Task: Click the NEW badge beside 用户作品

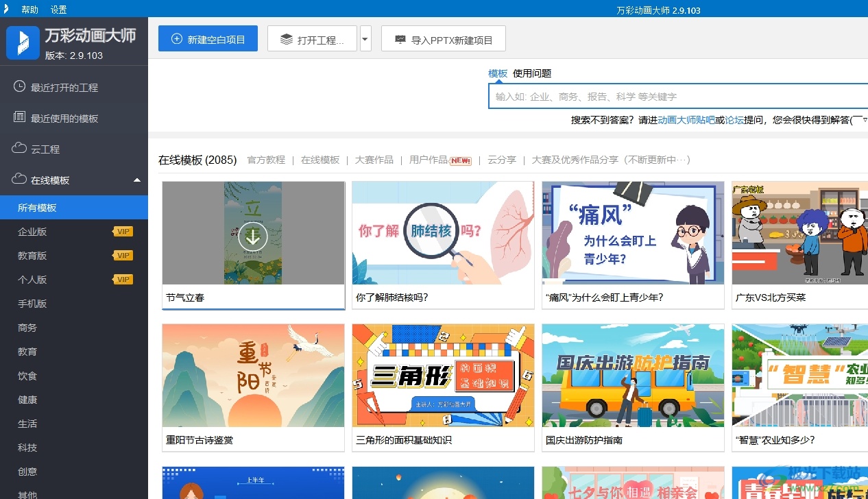Action: click(461, 160)
